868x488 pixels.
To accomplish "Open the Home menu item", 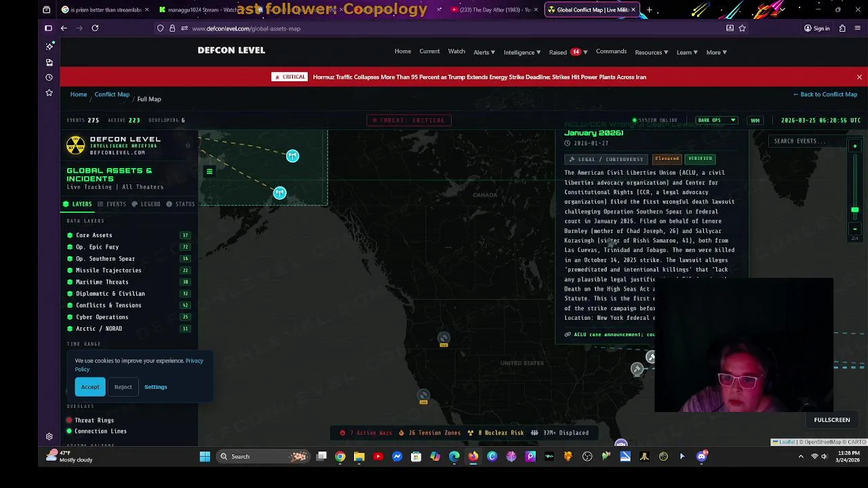I will point(403,52).
